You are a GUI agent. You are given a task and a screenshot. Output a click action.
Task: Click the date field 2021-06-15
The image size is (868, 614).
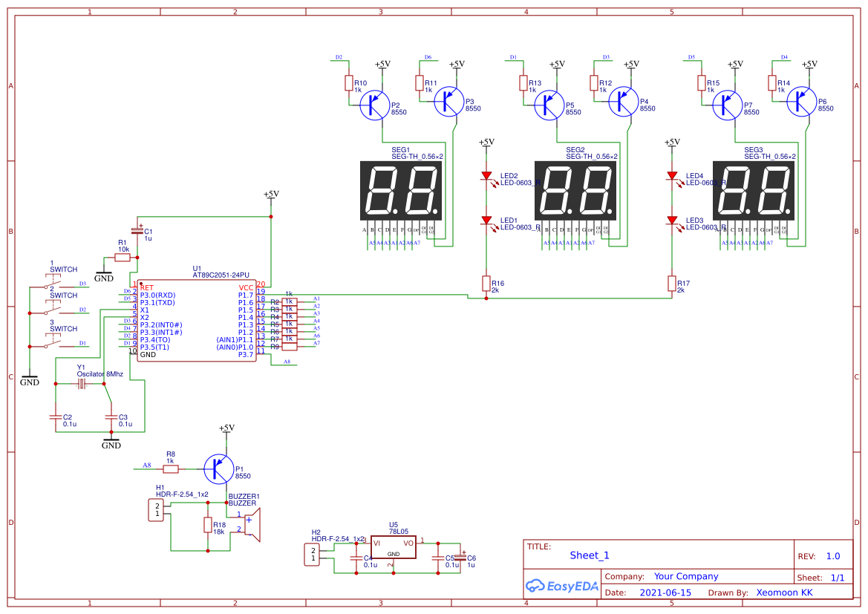coord(666,592)
